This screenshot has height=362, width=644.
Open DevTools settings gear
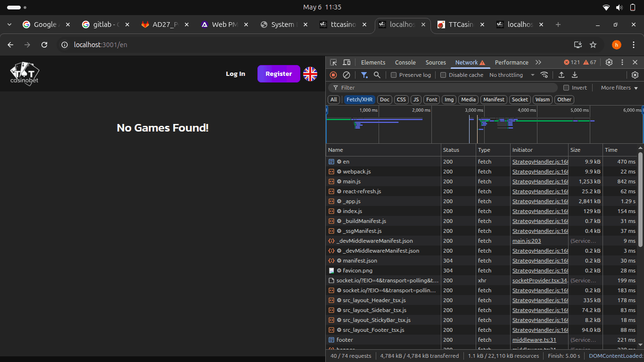(x=609, y=63)
